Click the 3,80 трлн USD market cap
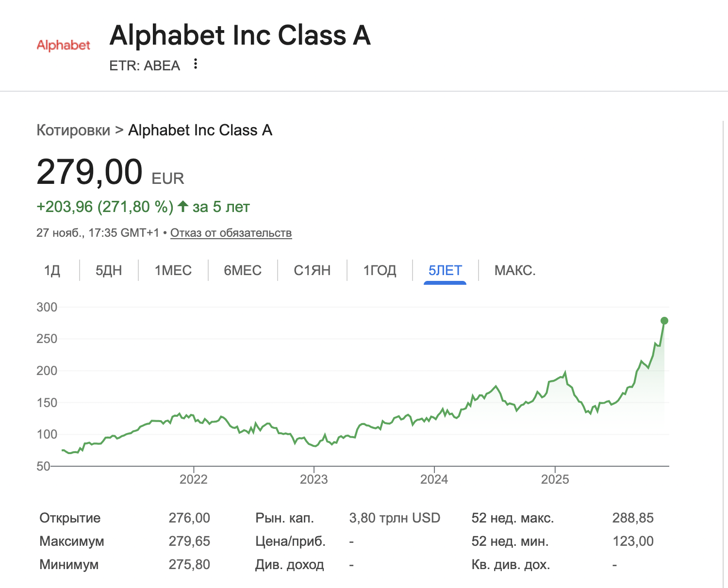 [395, 518]
